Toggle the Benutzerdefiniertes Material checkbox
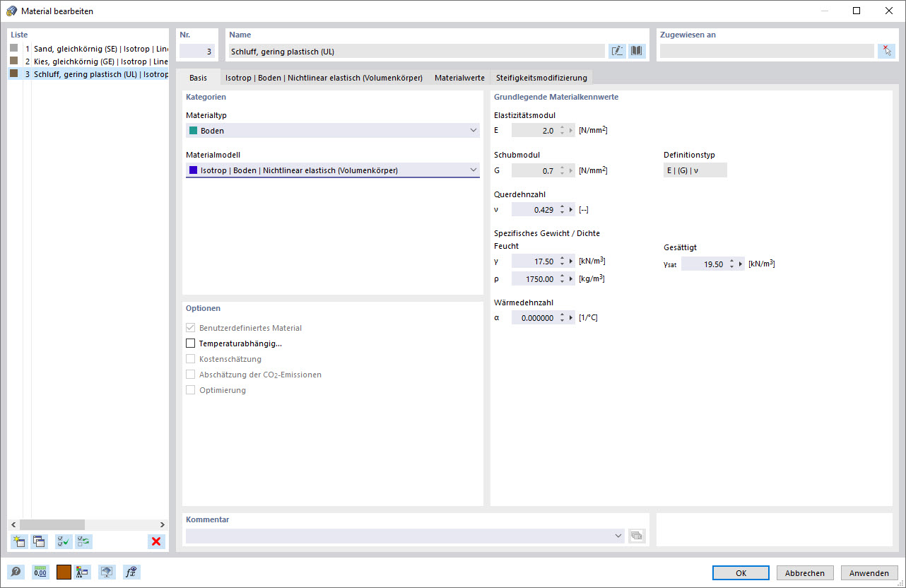Screen dimensions: 906x588 pos(190,328)
